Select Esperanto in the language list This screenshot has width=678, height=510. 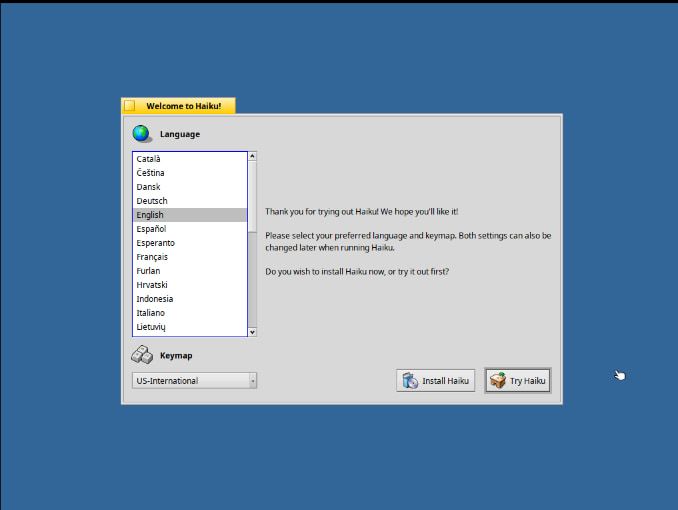190,243
